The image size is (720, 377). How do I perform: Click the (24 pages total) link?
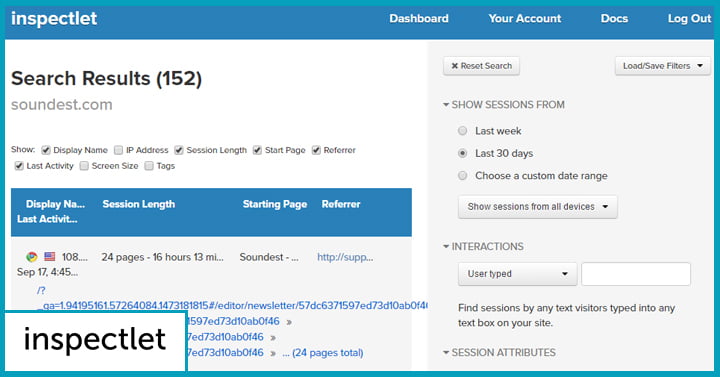(x=327, y=353)
